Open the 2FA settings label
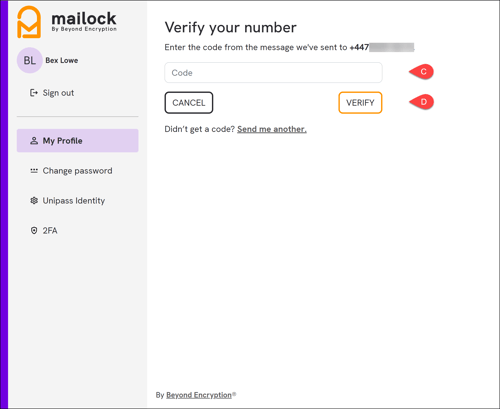This screenshot has width=500, height=409. (50, 231)
